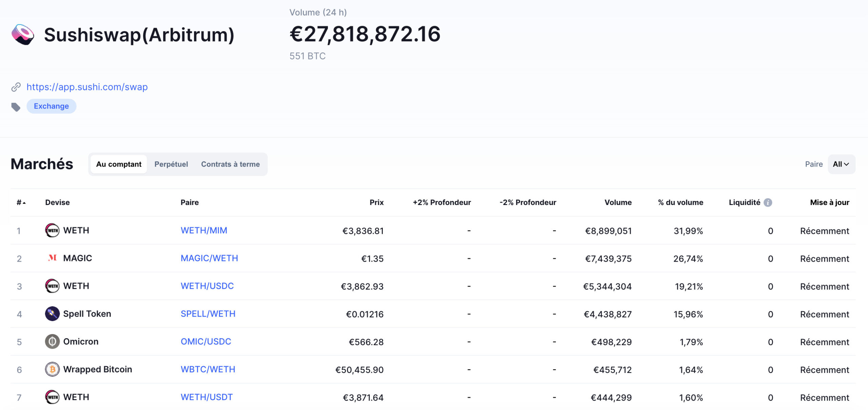
Task: Click the Sushiswap logo icon
Action: coord(23,35)
